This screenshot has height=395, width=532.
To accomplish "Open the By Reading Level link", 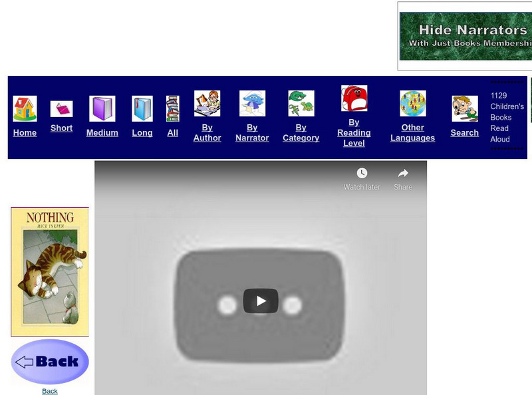I will coord(354,133).
